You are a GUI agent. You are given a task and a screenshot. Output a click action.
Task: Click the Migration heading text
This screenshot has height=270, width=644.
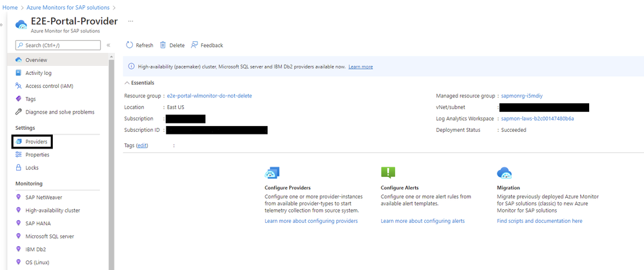coord(508,188)
